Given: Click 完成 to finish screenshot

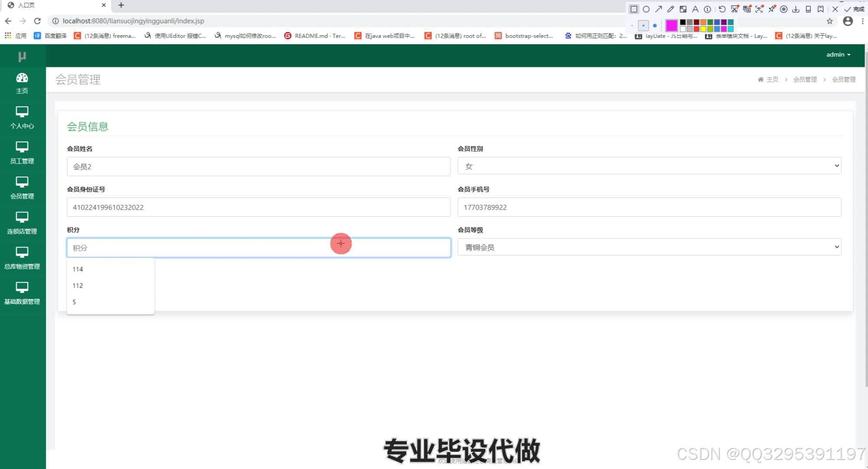Looking at the screenshot, I should (854, 9).
